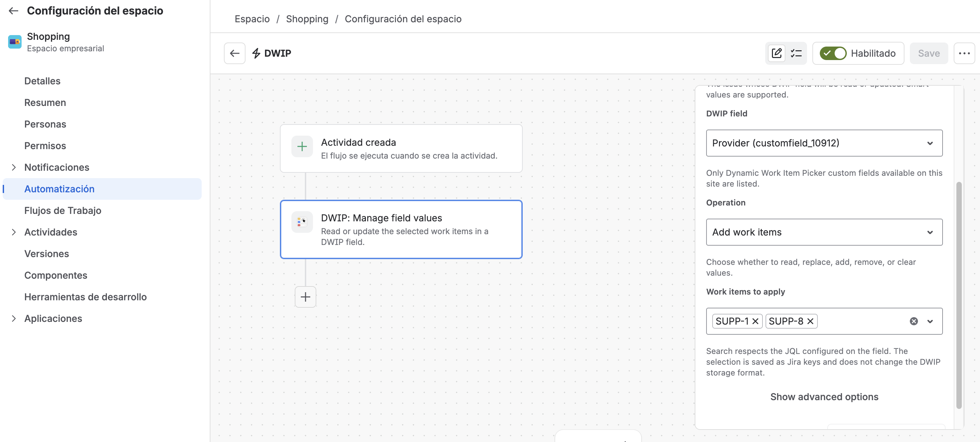
Task: Open Detalles in the sidebar
Action: (x=42, y=81)
